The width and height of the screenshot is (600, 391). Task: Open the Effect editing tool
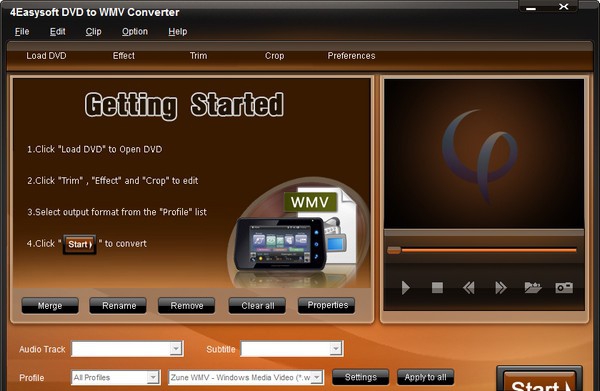(124, 56)
